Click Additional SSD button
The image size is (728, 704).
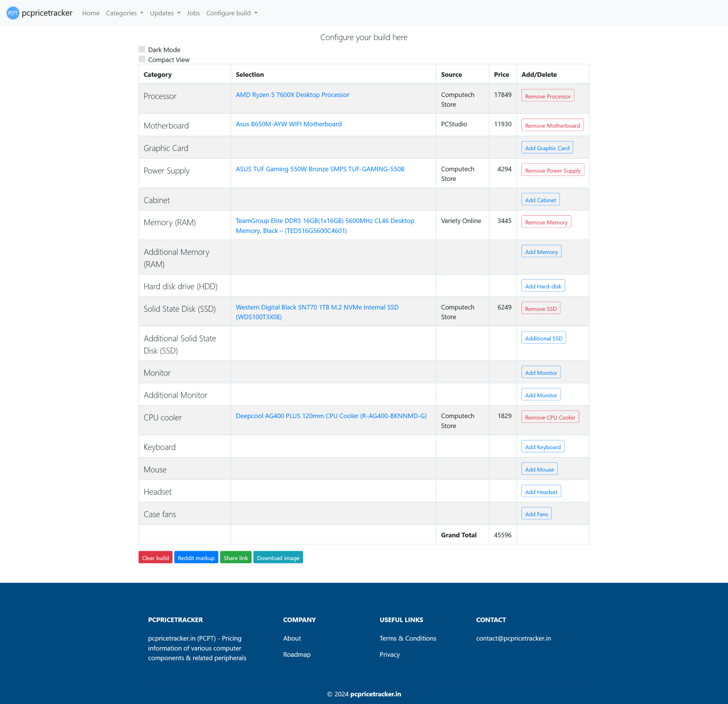[x=544, y=338]
